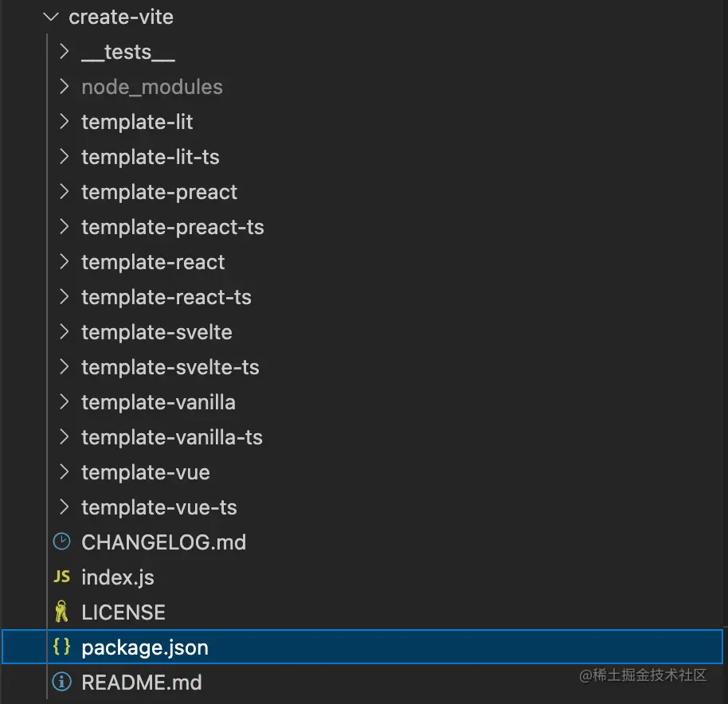Select the LICENSE file
The height and width of the screenshot is (704, 728).
pyautogui.click(x=123, y=612)
